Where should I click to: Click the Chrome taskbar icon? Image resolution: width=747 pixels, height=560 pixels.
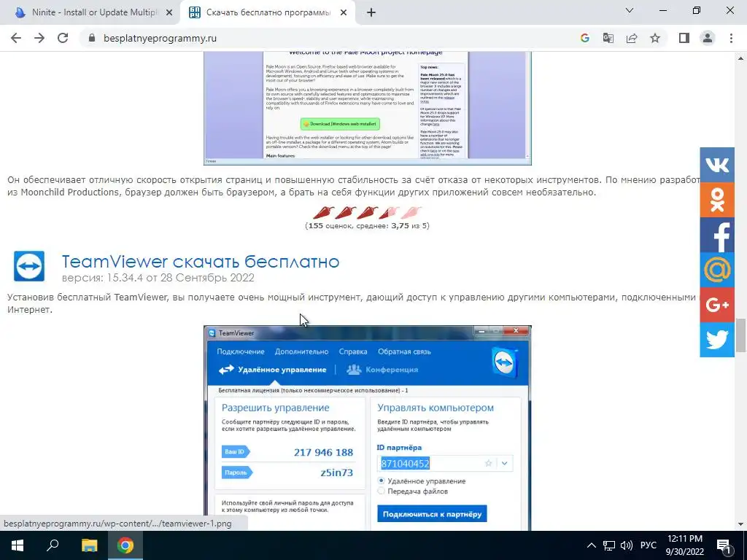pyautogui.click(x=125, y=545)
